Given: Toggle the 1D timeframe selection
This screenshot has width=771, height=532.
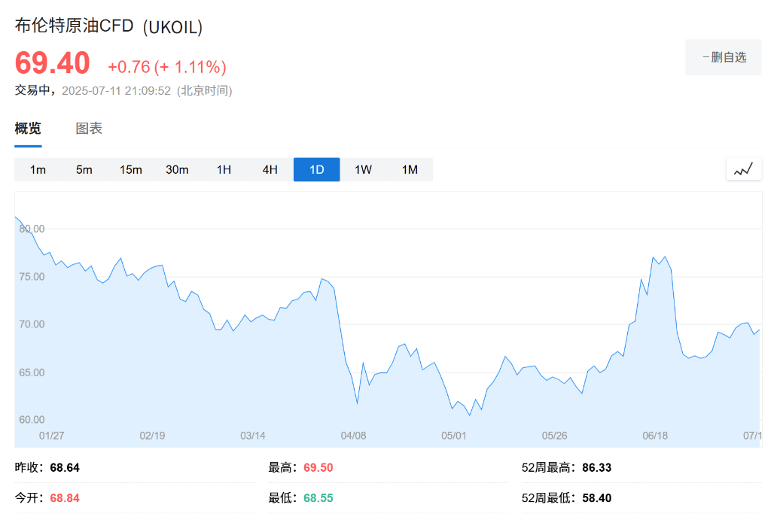Looking at the screenshot, I should [x=316, y=169].
